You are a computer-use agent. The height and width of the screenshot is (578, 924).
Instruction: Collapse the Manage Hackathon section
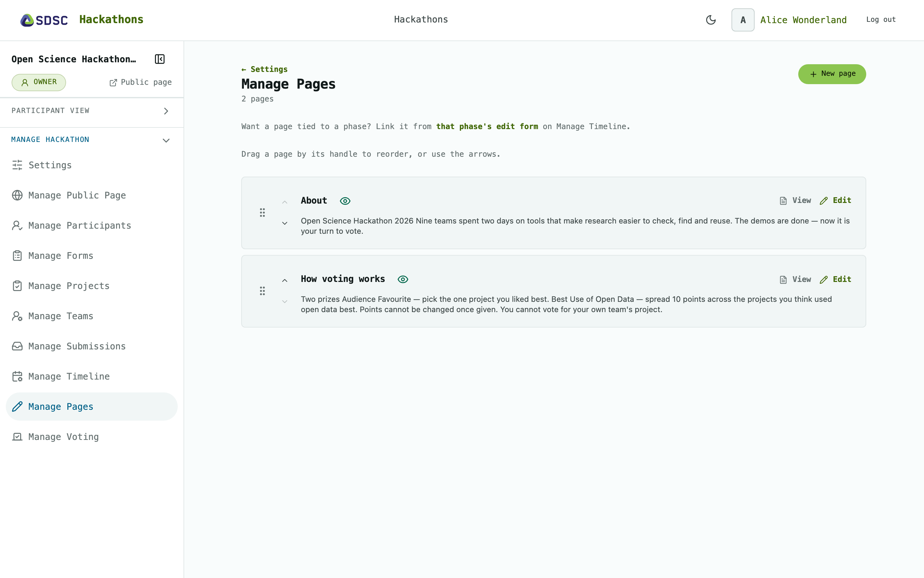click(92, 140)
